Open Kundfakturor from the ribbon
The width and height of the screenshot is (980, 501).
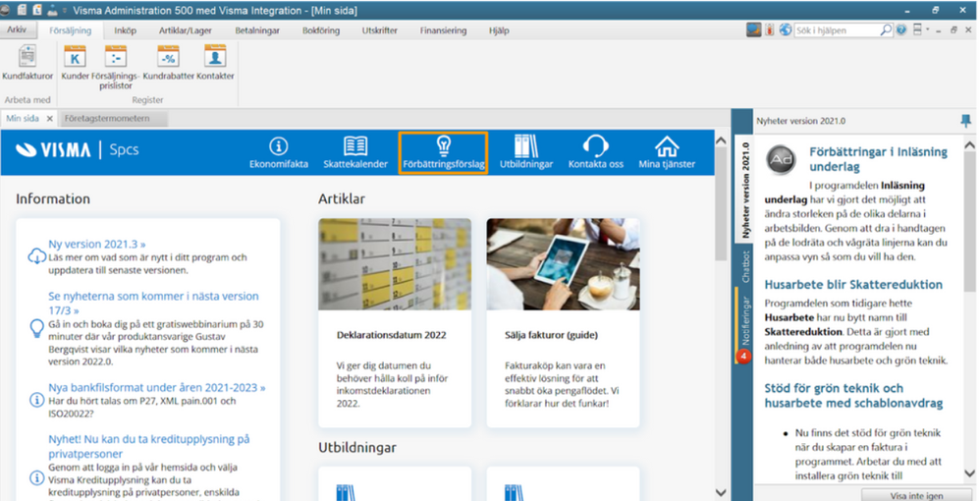[27, 63]
